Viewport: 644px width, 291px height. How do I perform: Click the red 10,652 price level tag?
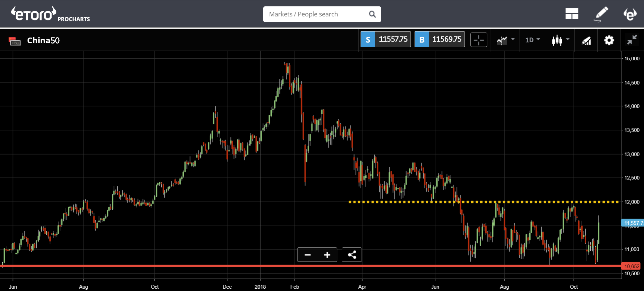tap(631, 266)
